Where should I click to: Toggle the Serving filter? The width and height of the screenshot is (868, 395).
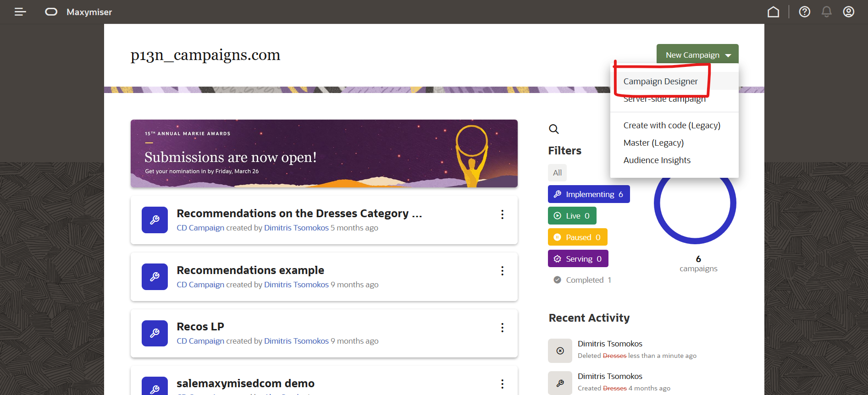[578, 259]
